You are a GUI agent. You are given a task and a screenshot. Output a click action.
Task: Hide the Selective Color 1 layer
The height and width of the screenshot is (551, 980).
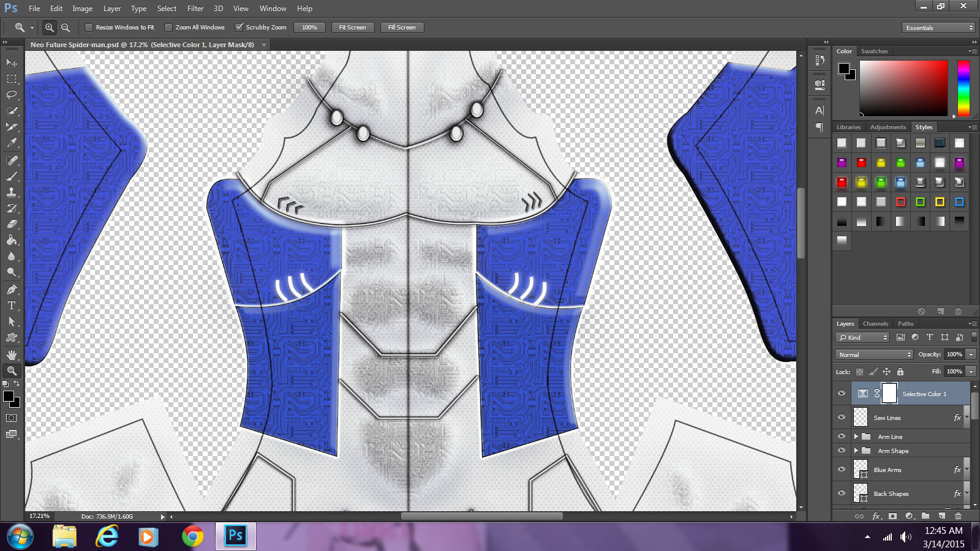click(x=842, y=394)
